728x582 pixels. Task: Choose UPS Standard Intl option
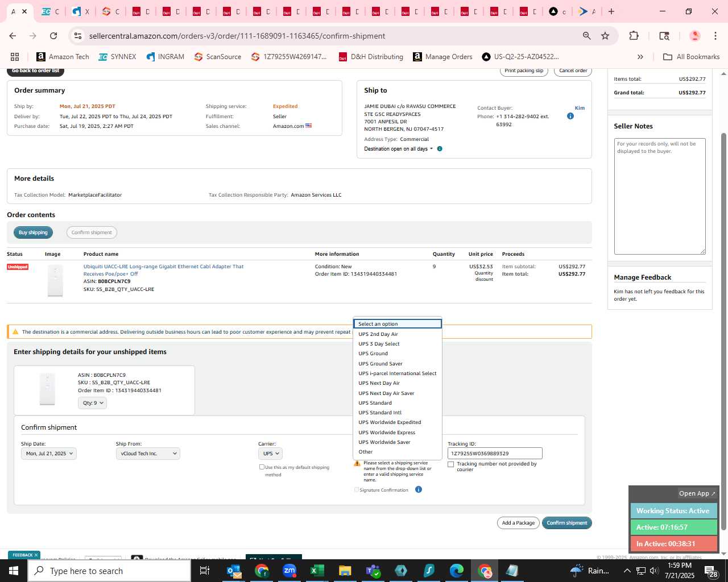(x=397, y=413)
